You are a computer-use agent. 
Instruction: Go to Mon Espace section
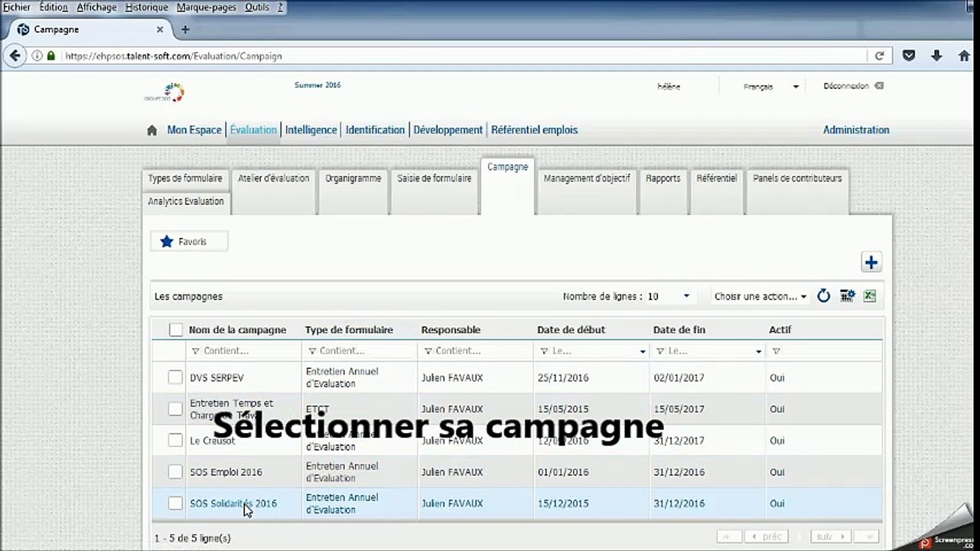pyautogui.click(x=194, y=130)
